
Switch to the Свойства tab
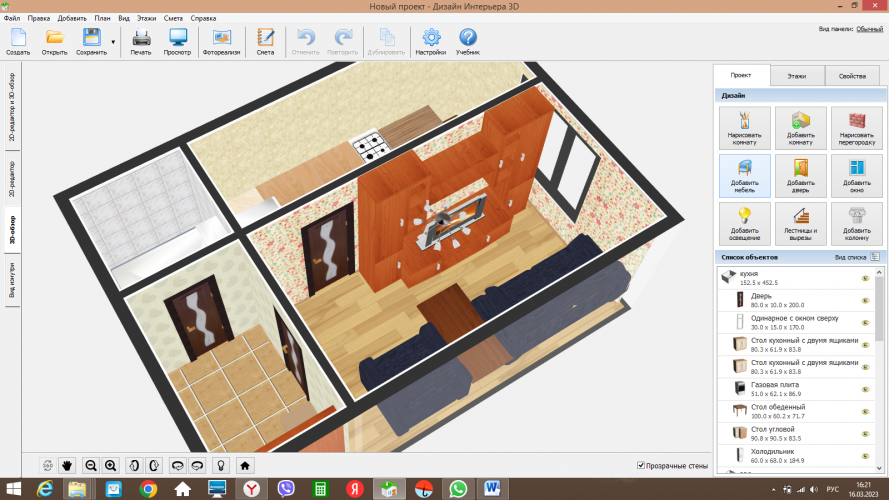pyautogui.click(x=852, y=76)
